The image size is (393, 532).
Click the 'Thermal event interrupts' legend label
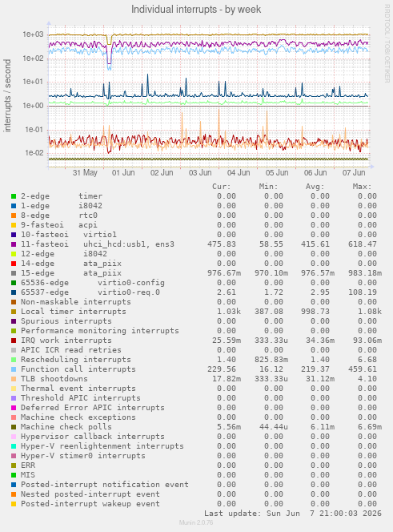point(78,389)
